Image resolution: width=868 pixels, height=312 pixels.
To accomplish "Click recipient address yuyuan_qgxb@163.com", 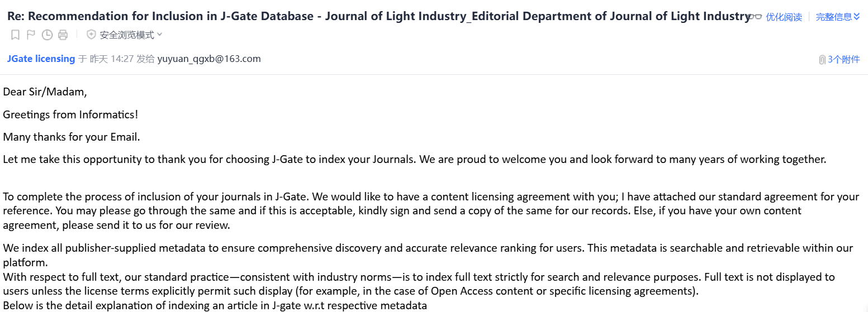I will [209, 59].
